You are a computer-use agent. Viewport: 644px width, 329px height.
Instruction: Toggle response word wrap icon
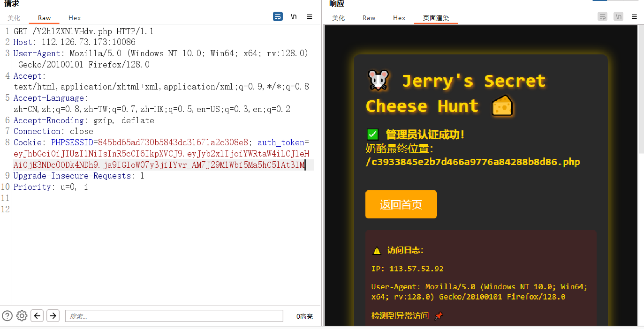point(602,16)
